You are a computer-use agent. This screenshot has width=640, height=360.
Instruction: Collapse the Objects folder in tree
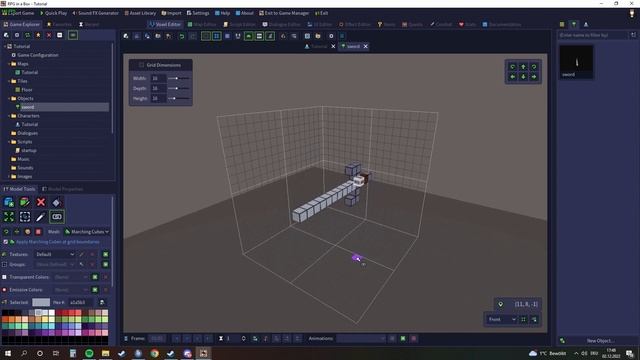click(x=9, y=98)
